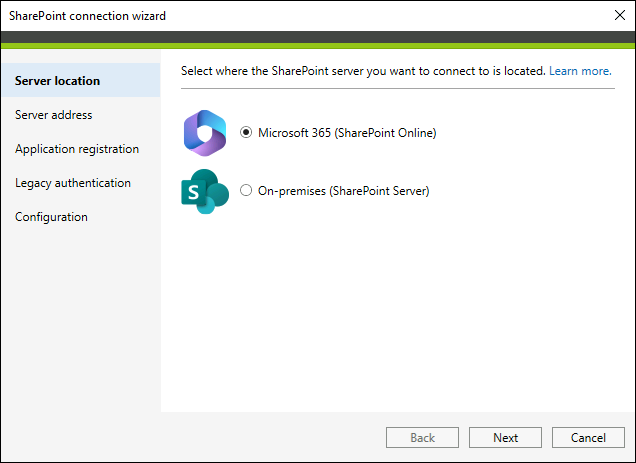
Task: Click the disabled Back button
Action: click(422, 437)
